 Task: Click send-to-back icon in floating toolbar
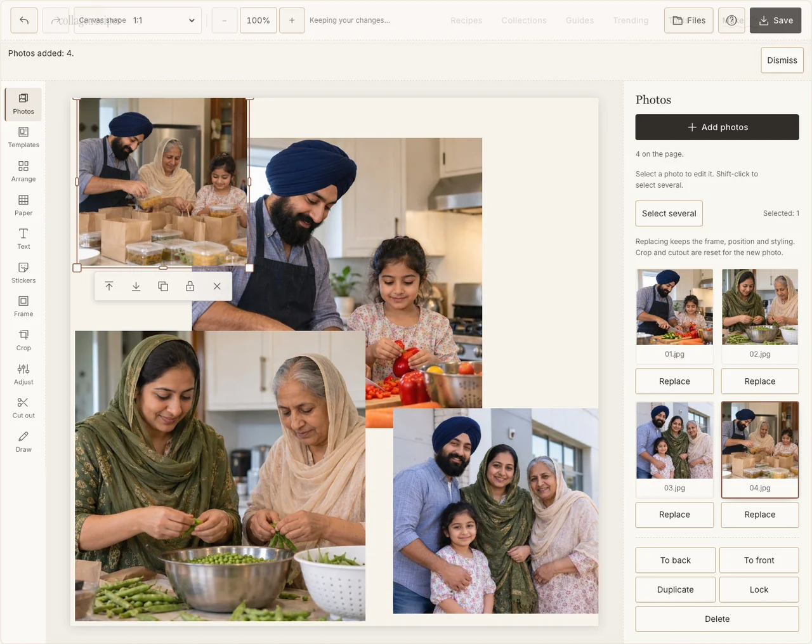[x=136, y=286]
